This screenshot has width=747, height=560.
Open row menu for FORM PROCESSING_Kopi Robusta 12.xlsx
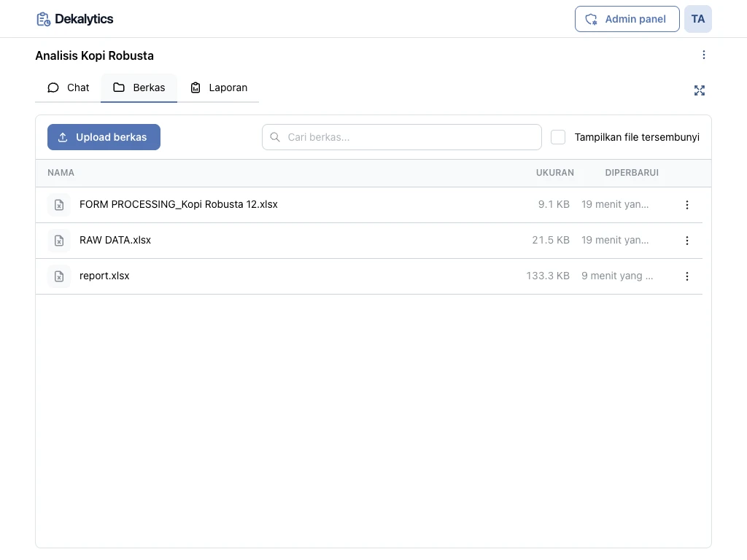[687, 205]
